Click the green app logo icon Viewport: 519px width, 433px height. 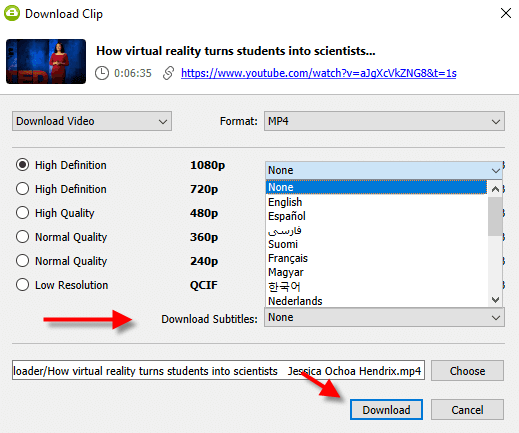pos(12,13)
